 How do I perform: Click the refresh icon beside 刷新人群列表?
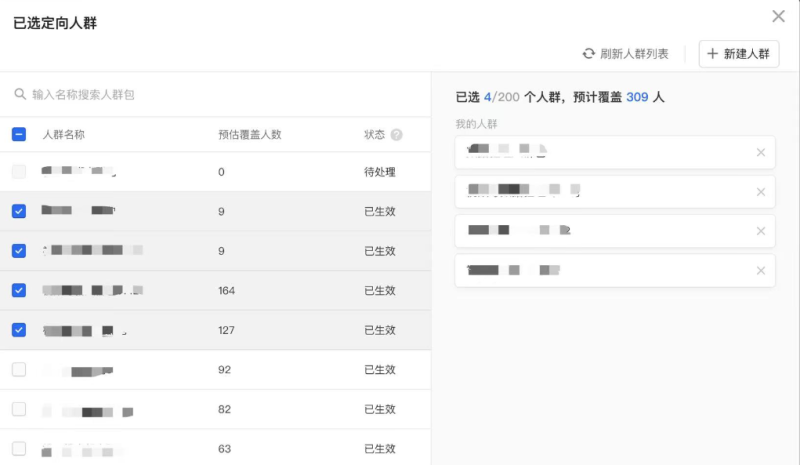[589, 54]
